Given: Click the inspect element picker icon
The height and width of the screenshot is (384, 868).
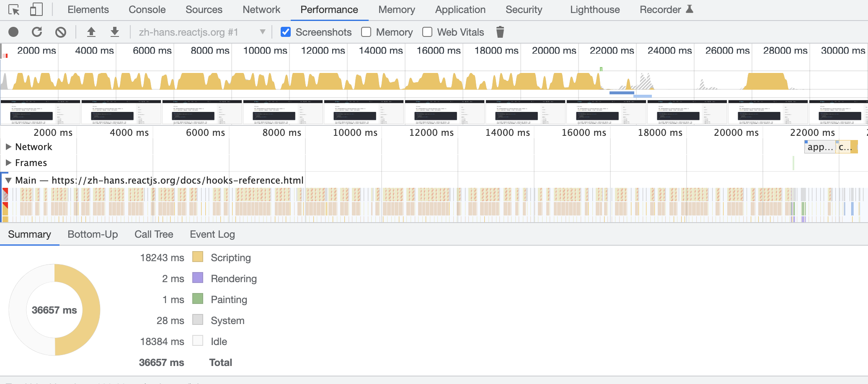Looking at the screenshot, I should 14,10.
